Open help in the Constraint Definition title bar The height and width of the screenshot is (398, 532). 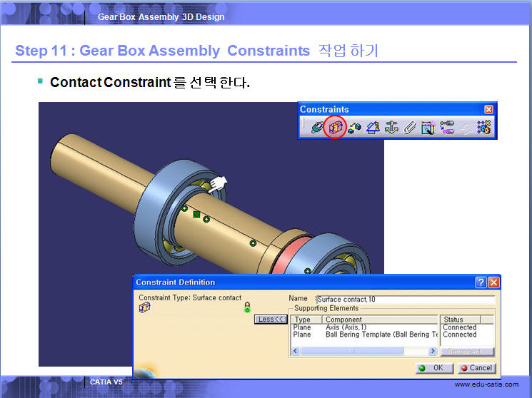point(481,282)
